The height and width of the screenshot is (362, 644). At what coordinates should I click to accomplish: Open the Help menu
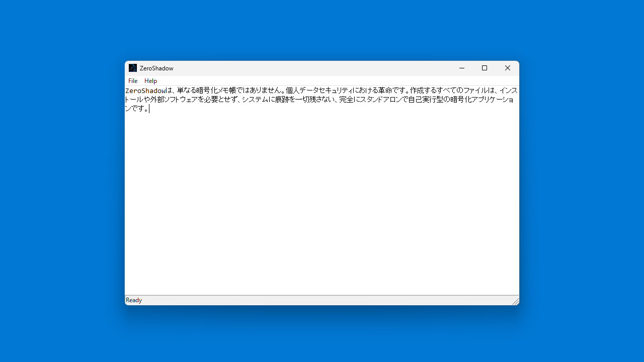pyautogui.click(x=150, y=81)
